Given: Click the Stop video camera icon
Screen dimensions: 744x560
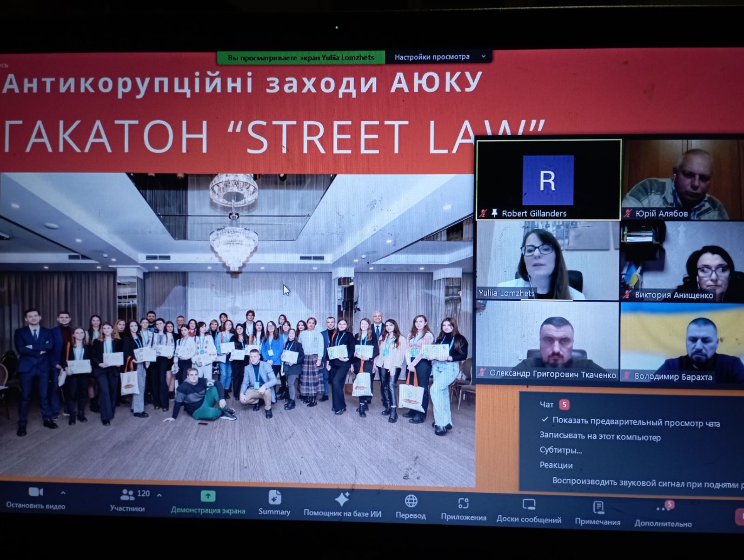Looking at the screenshot, I should click(x=36, y=492).
